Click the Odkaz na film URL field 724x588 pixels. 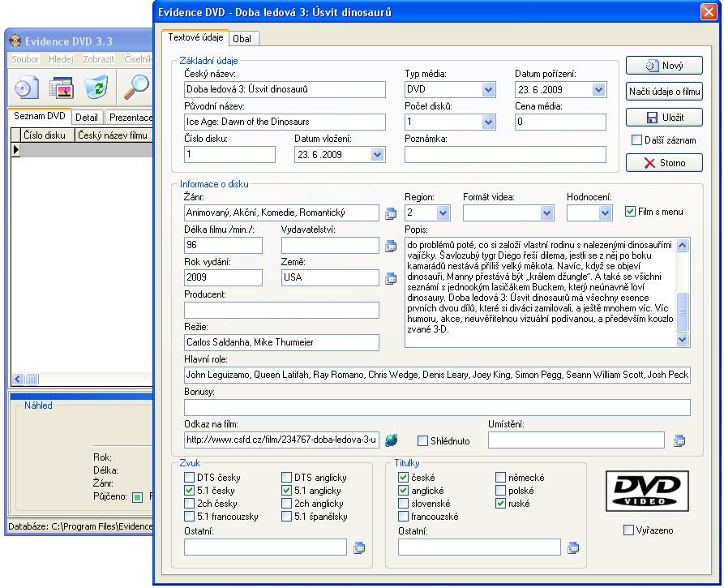[x=281, y=440]
